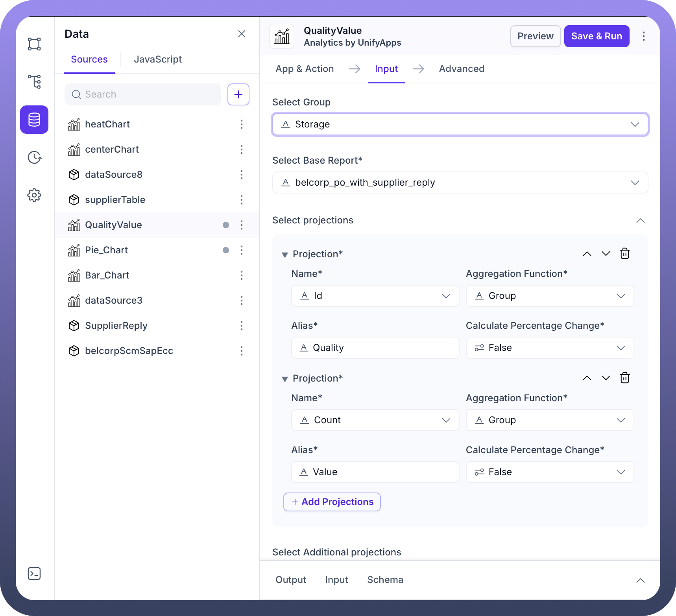Open options menu for QualityValue source
The image size is (676, 616).
(x=242, y=225)
